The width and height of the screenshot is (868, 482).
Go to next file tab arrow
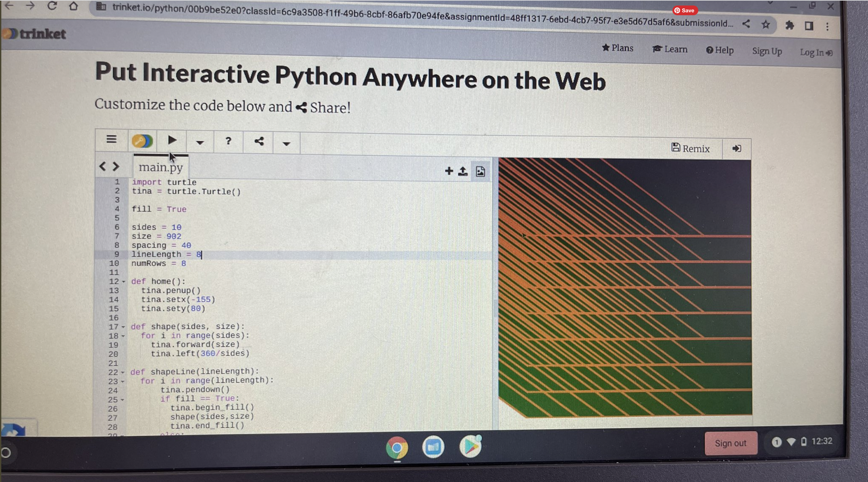(116, 166)
